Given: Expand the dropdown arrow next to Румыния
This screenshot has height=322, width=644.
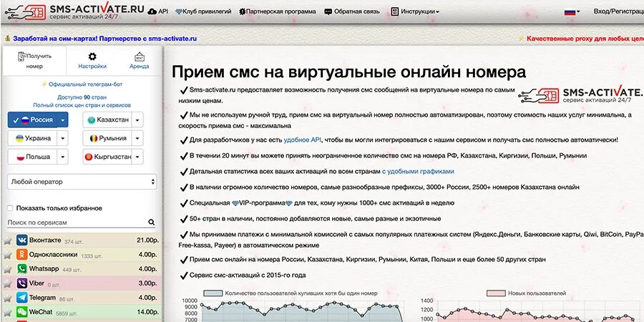Looking at the screenshot, I should tap(137, 138).
